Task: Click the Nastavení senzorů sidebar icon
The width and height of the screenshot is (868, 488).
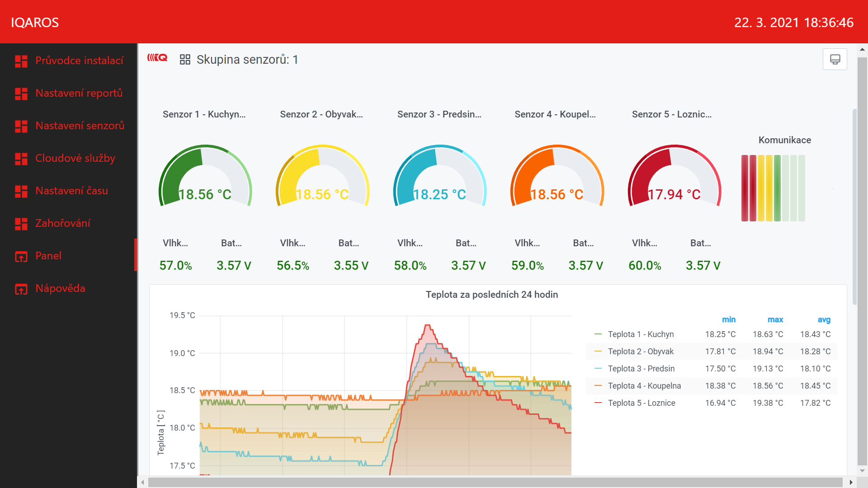Action: (x=21, y=126)
